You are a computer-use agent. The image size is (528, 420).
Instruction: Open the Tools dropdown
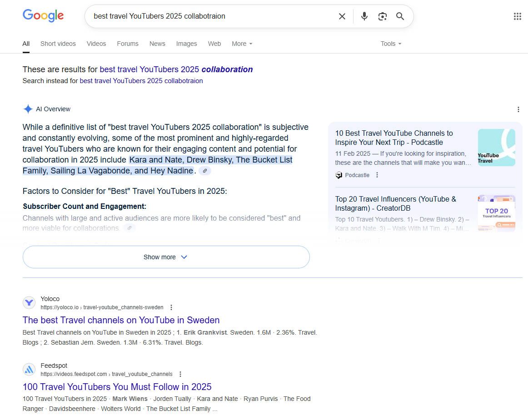[x=391, y=44]
